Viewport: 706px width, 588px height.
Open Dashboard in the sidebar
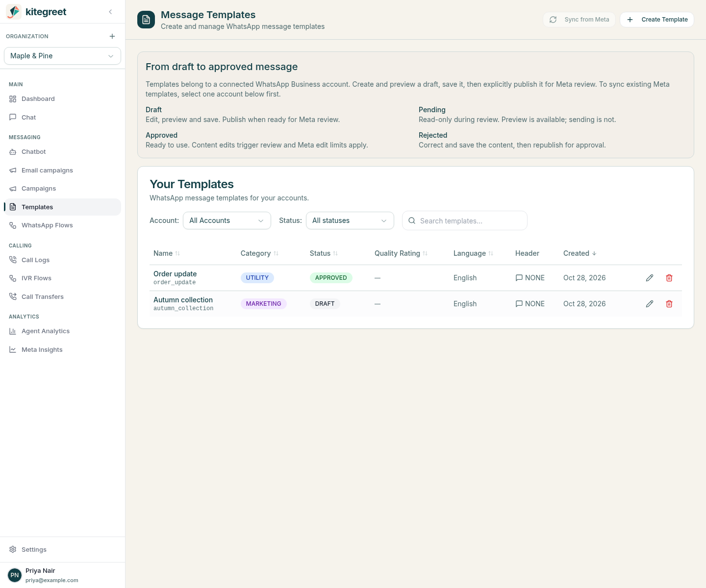pos(62,99)
